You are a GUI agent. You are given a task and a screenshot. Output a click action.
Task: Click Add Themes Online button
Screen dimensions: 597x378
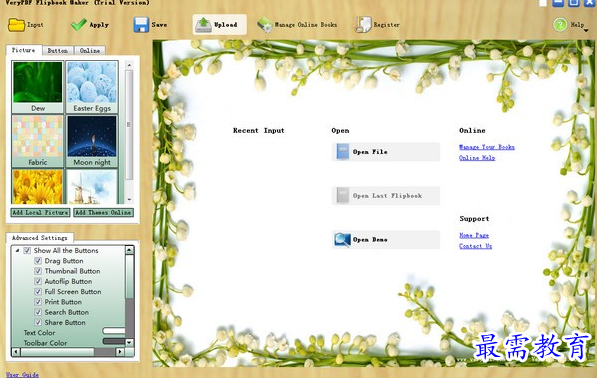point(104,212)
